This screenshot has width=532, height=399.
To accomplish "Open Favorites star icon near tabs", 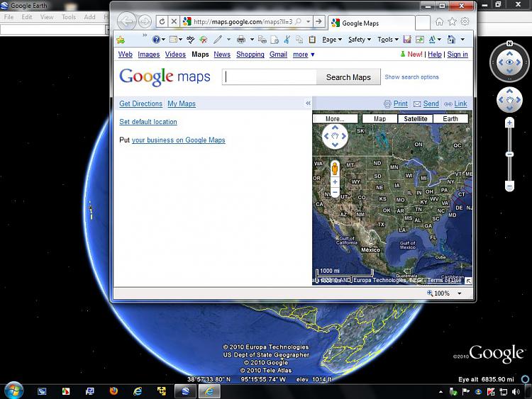I will (x=453, y=22).
